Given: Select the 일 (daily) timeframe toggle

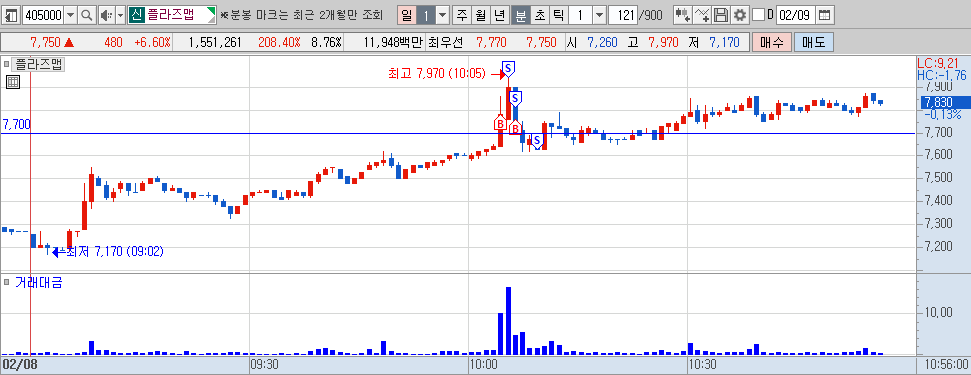Looking at the screenshot, I should coord(406,15).
